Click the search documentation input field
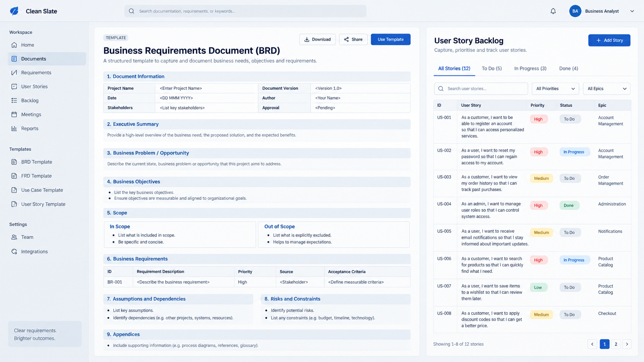Image resolution: width=644 pixels, height=362 pixels. point(245,11)
